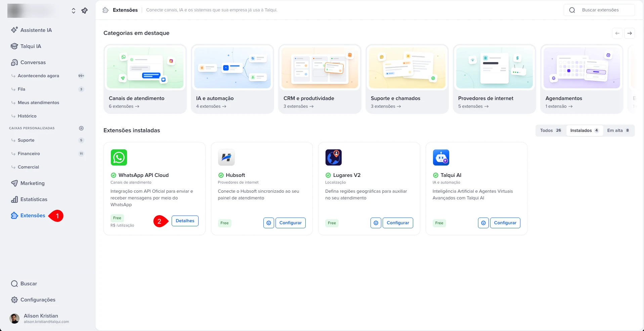The width and height of the screenshot is (644, 331).
Task: Click Configurar on the Hubsoft card
Action: pos(291,223)
